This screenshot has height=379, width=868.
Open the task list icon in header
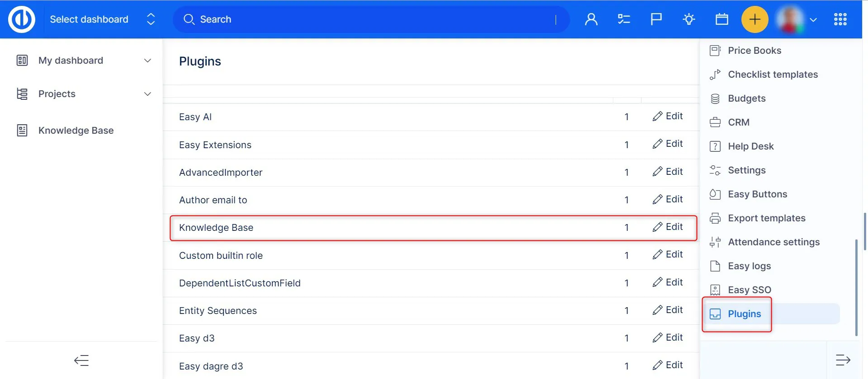[624, 19]
